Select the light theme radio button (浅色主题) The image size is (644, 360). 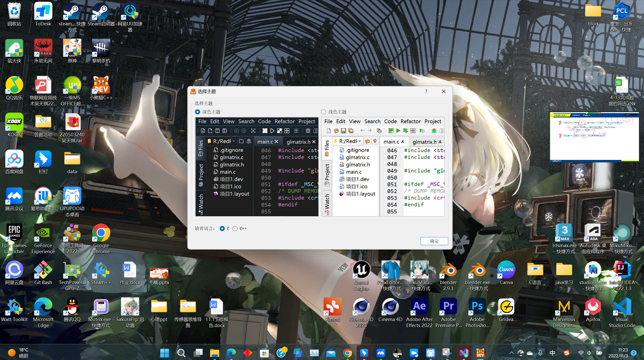coord(324,112)
